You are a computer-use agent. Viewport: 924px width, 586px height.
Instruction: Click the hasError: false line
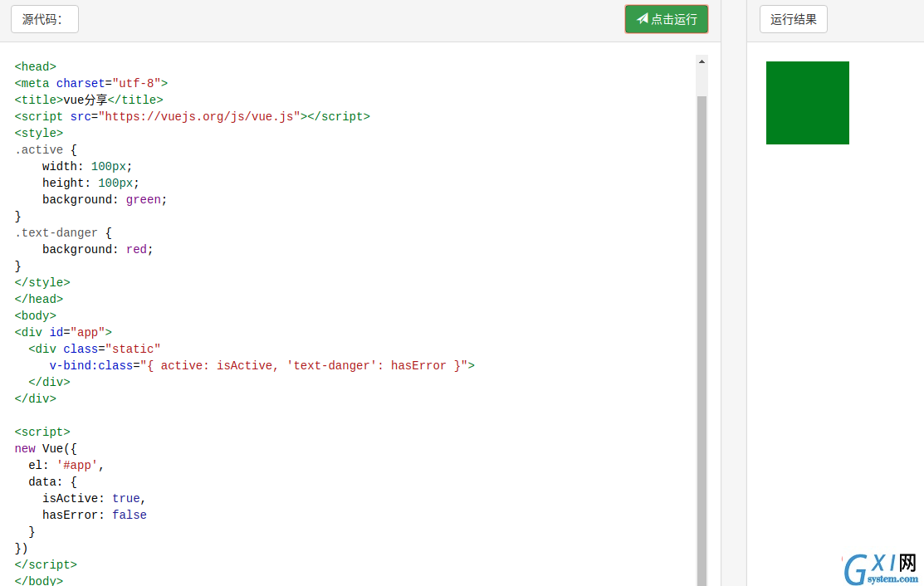pyautogui.click(x=95, y=515)
